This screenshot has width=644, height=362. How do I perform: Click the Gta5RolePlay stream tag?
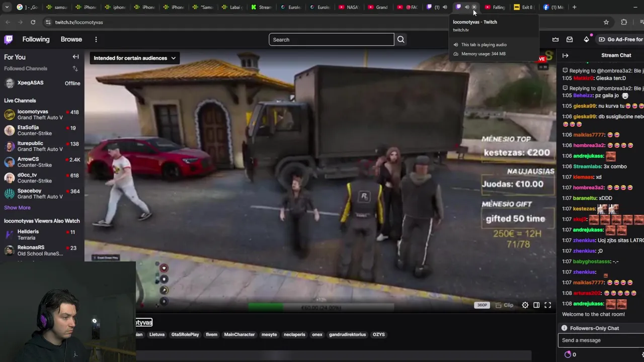click(185, 334)
